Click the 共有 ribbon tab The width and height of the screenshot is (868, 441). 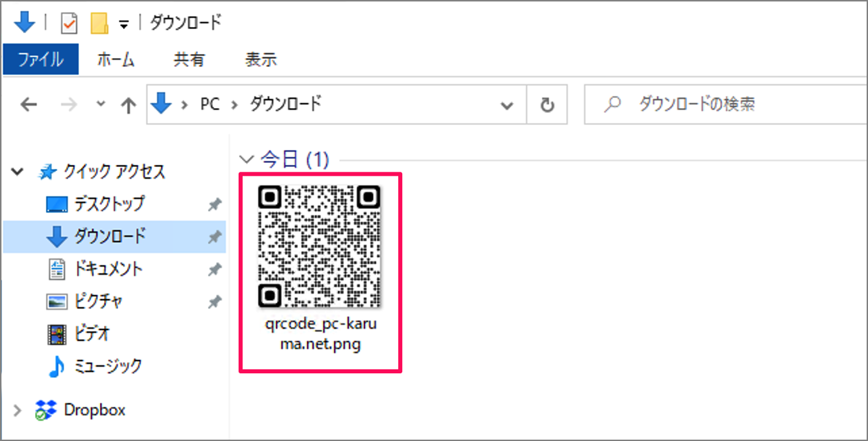189,60
